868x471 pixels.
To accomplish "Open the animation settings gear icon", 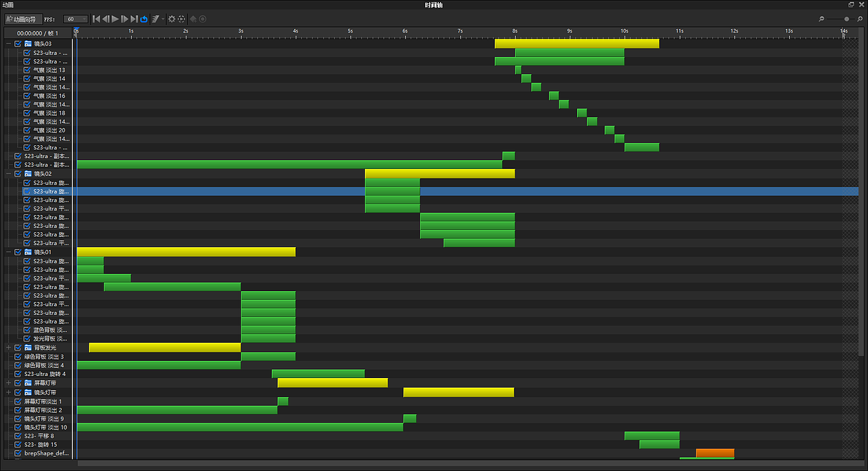I will point(172,19).
